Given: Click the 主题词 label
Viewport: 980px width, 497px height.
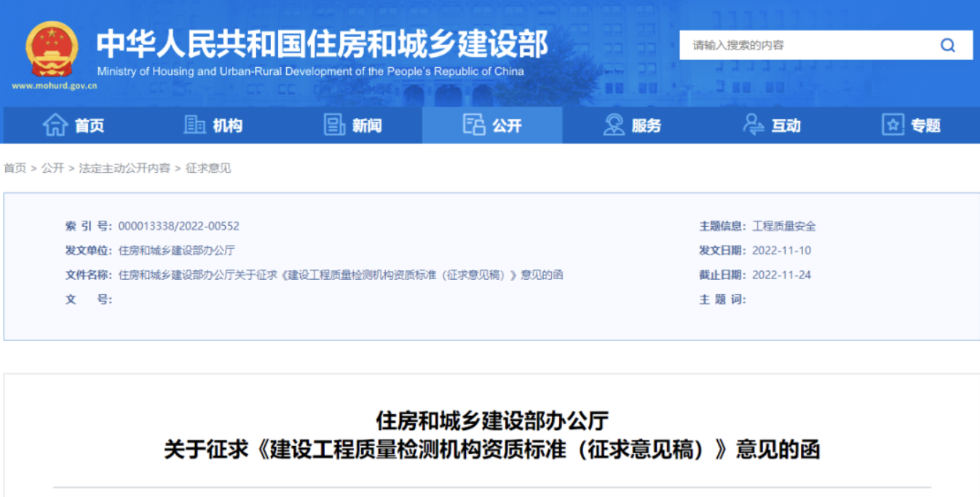Looking at the screenshot, I should [x=723, y=300].
